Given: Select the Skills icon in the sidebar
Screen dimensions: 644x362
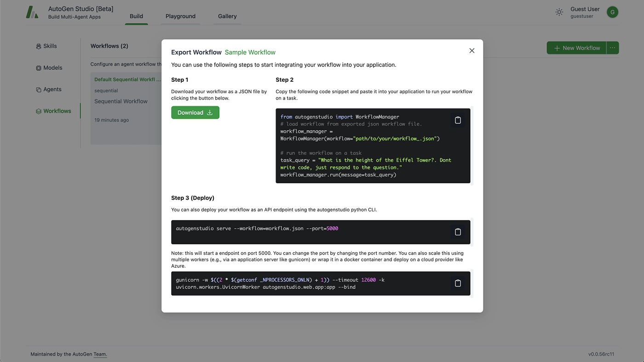Looking at the screenshot, I should point(38,46).
